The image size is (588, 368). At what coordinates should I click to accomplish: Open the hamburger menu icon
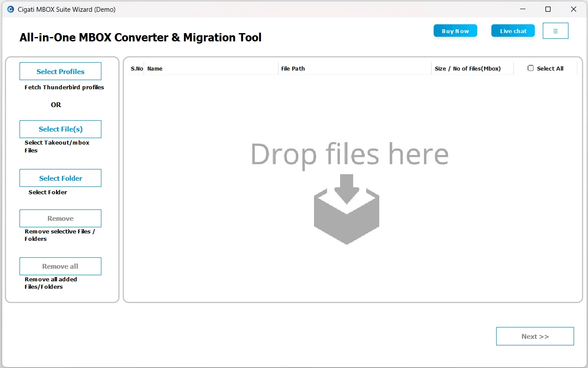[555, 30]
